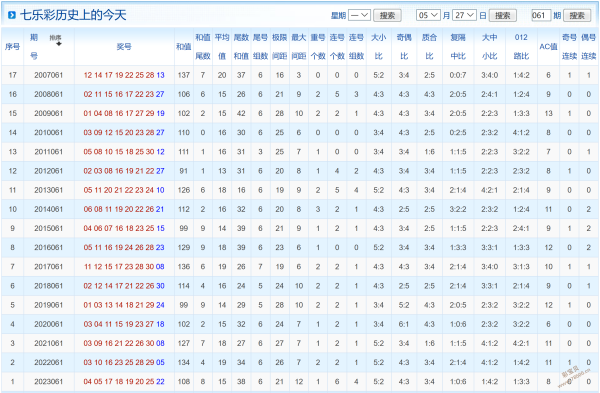
Task: Click the 奇偶比 column header
Action: (404, 47)
